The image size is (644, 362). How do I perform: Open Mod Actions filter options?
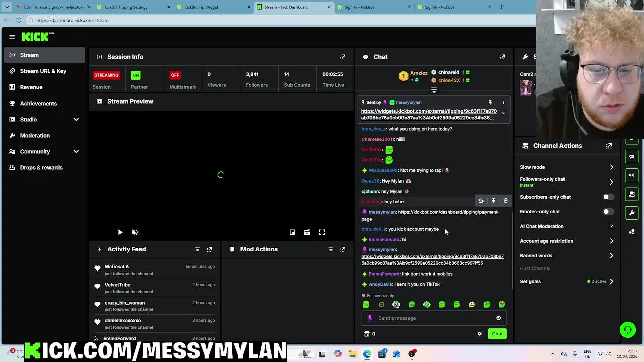[331, 249]
